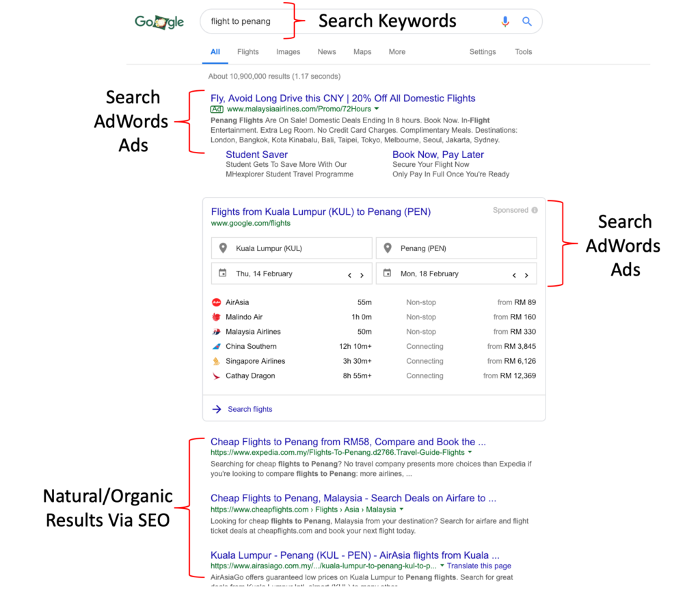Open the expedia.com.my result dropdown arrow
Screen dimensions: 700x593
470,452
